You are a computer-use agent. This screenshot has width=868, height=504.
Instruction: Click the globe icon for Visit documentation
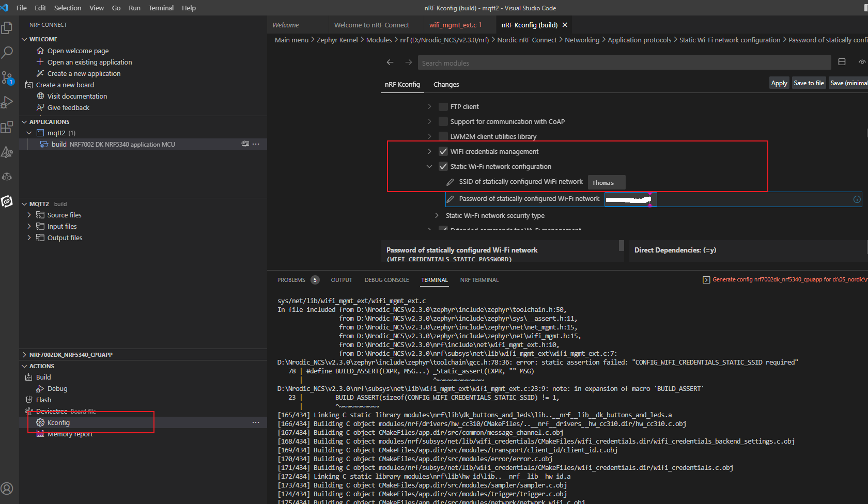[x=40, y=96]
